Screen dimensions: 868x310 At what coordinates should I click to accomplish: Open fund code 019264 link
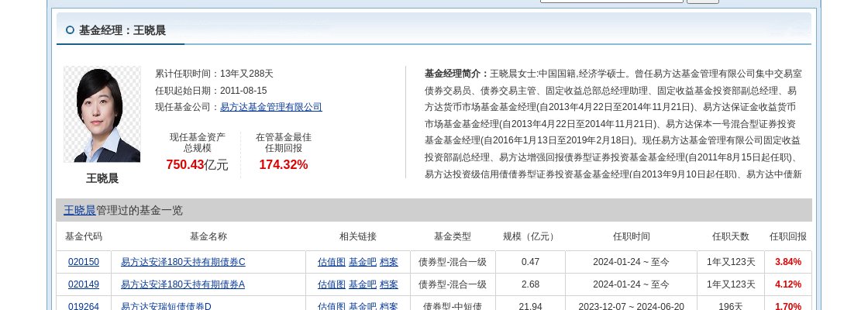[x=84, y=306]
